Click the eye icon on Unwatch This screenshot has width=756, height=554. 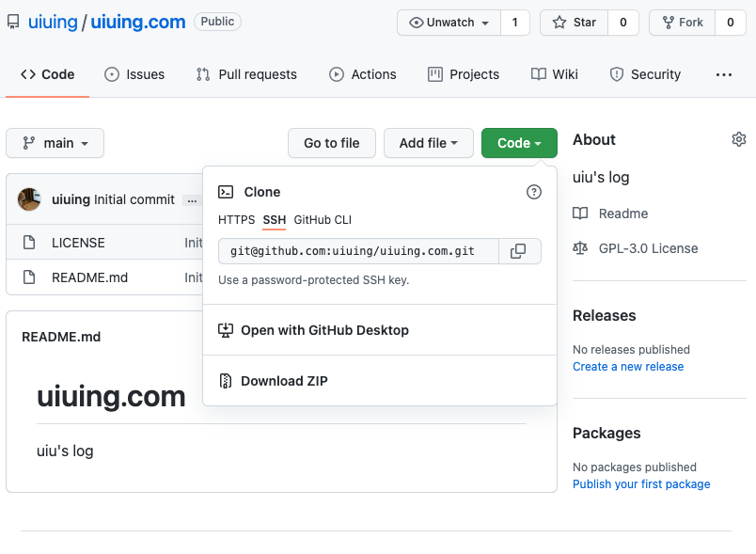tap(417, 23)
